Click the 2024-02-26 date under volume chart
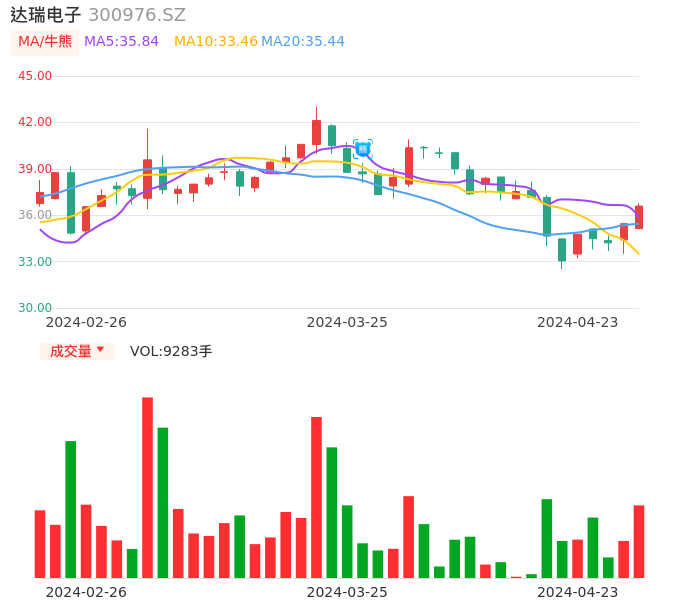Viewport: 686px width, 606px height. 86,592
